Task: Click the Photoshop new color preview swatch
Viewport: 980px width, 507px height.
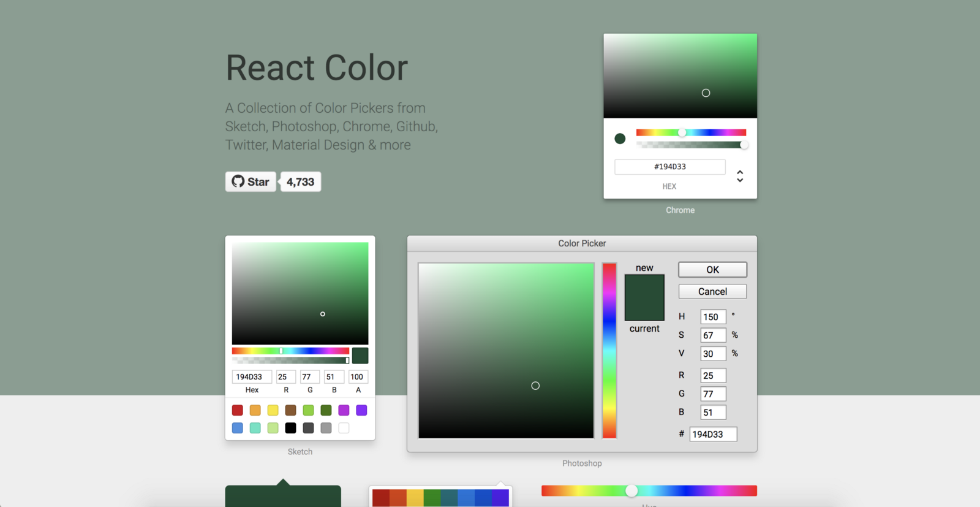Action: pyautogui.click(x=644, y=286)
